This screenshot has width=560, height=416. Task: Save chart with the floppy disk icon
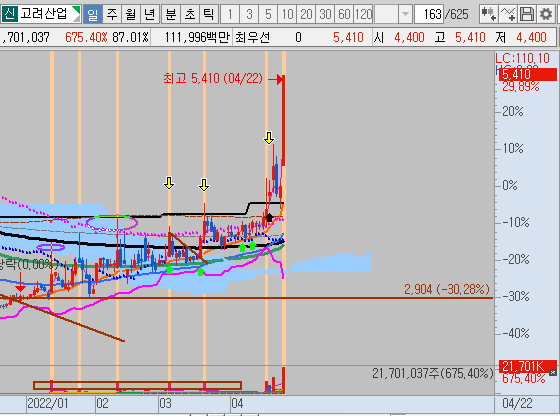click(526, 14)
